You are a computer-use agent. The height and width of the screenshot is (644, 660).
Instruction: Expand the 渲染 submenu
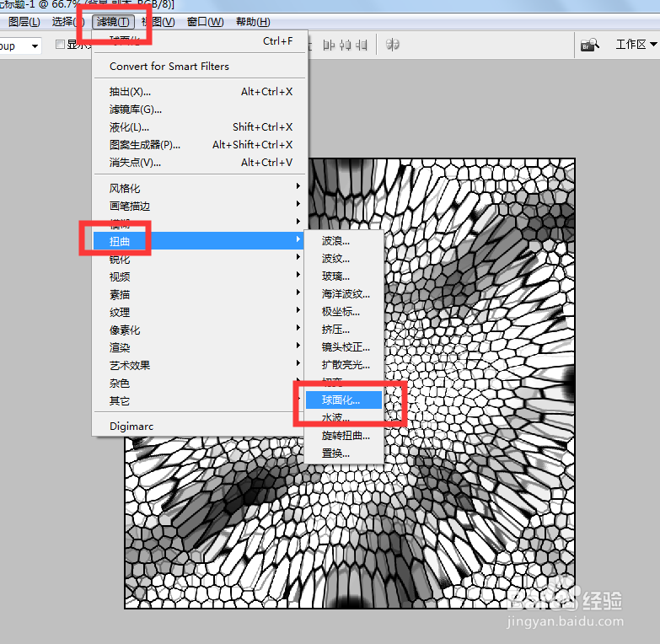click(200, 347)
